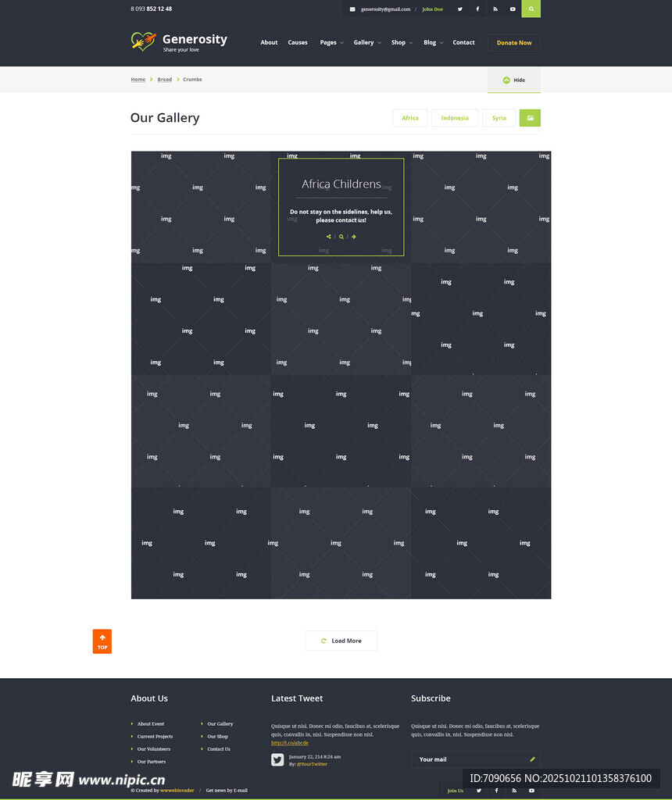Click the share icon on Africa Childrens card

coord(328,237)
